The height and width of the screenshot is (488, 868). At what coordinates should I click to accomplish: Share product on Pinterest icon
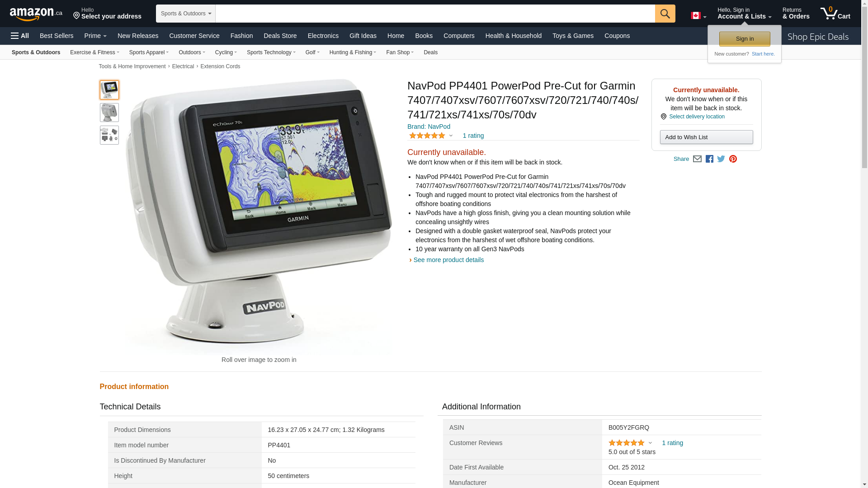[x=733, y=159]
